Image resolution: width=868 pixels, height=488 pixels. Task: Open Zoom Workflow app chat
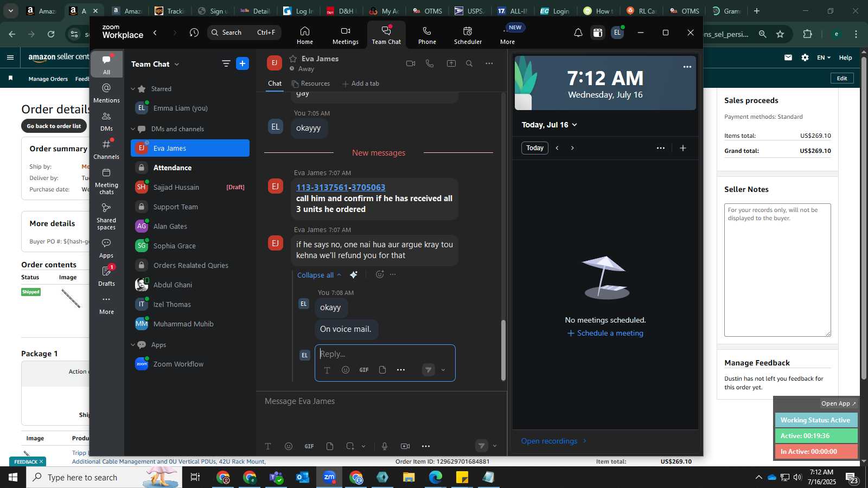pyautogui.click(x=190, y=364)
